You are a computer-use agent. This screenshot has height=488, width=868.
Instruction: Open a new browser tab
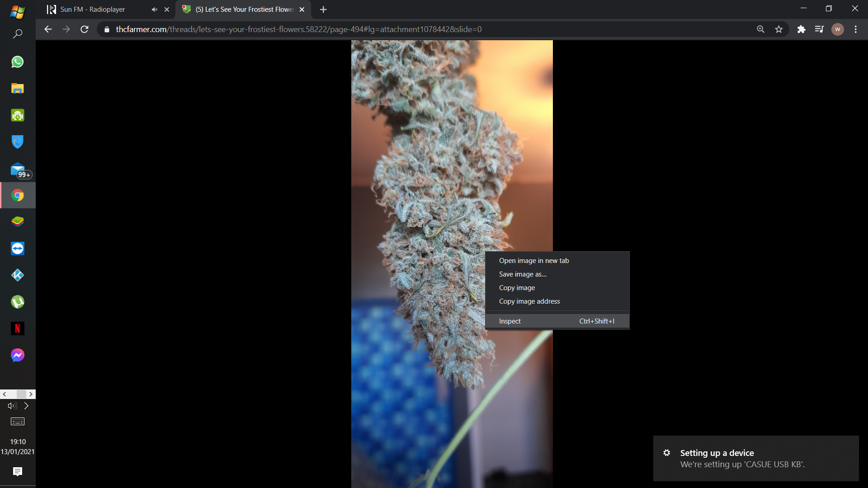(x=323, y=9)
